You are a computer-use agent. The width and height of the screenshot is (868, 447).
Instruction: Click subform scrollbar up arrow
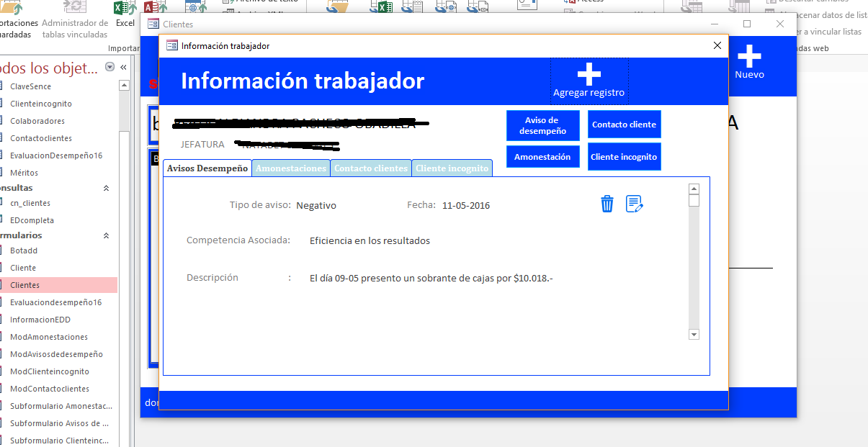point(694,189)
